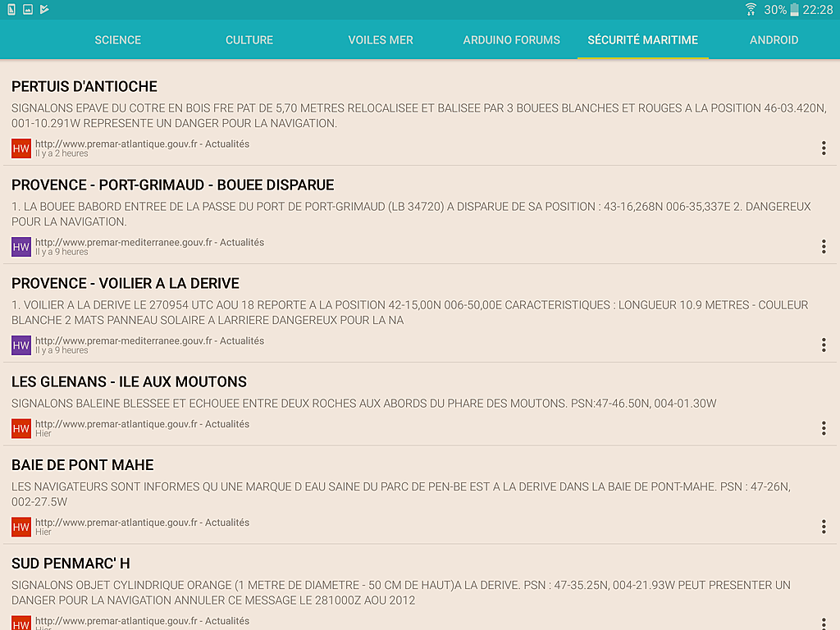Tap the image notification icon in status bar

click(x=28, y=9)
